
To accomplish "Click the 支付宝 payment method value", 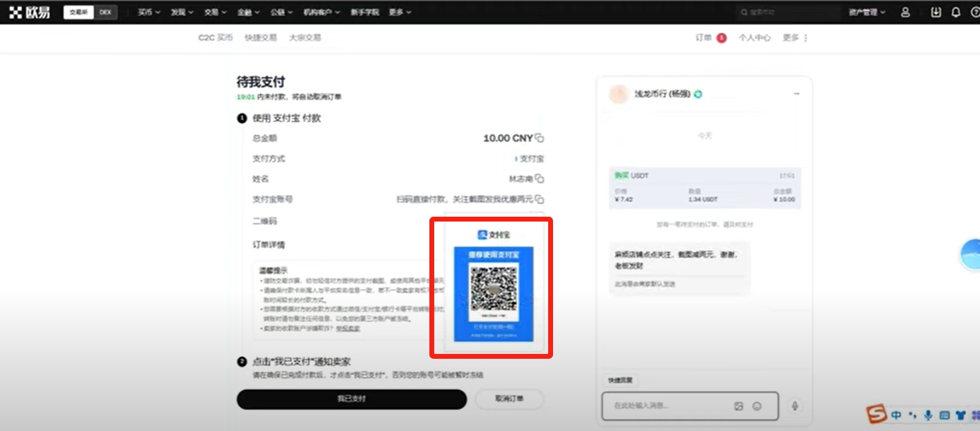I will pyautogui.click(x=530, y=159).
